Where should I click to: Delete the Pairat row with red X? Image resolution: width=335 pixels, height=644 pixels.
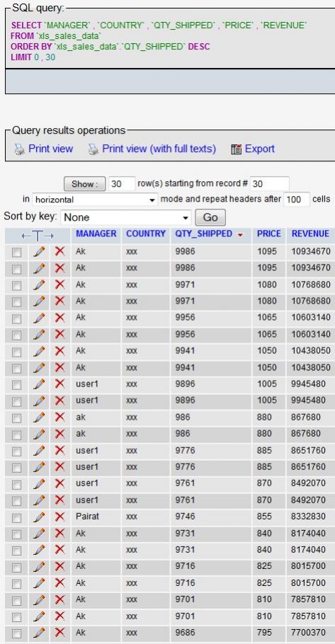pyautogui.click(x=59, y=517)
